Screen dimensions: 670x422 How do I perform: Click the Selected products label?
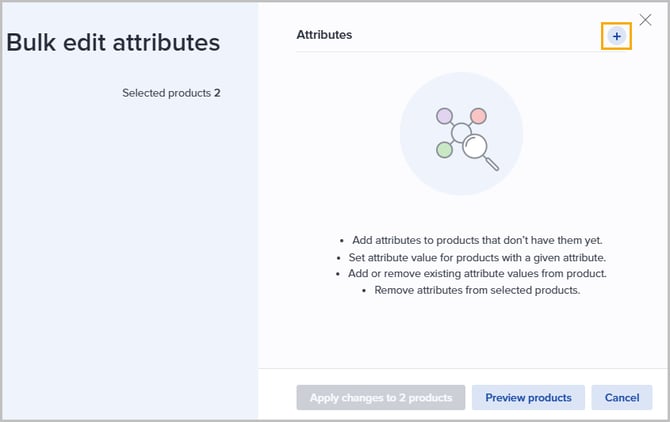click(166, 93)
